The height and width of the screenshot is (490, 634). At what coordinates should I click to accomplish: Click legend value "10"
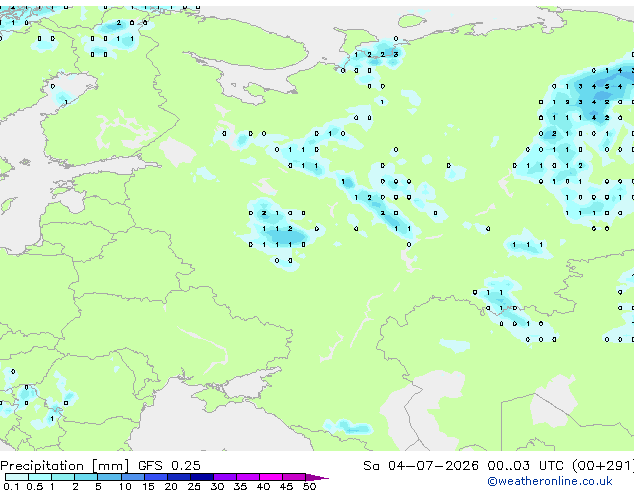(x=125, y=486)
